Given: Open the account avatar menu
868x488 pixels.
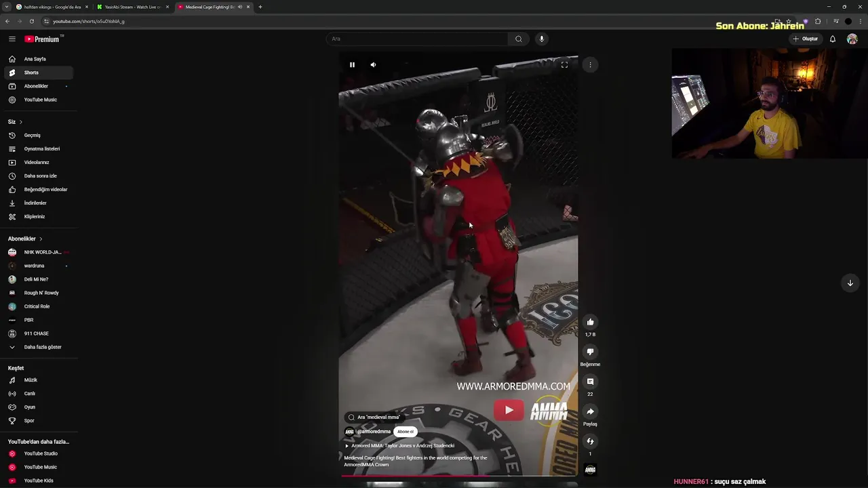Looking at the screenshot, I should [x=852, y=39].
